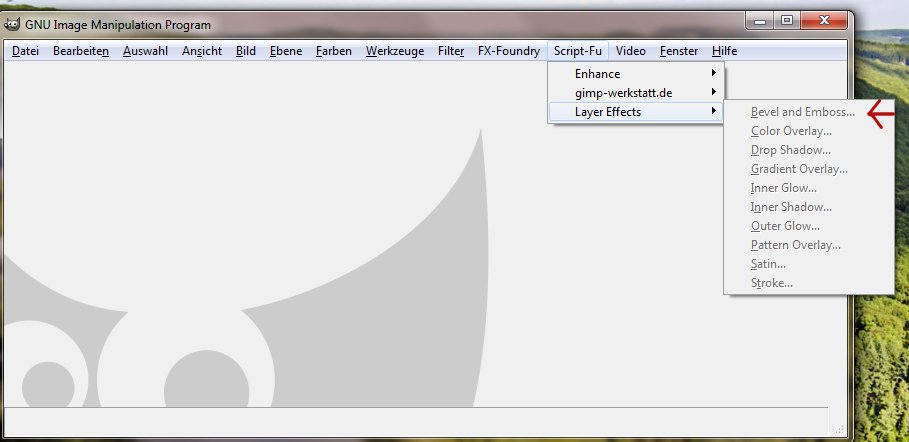The image size is (909, 442).
Task: Open the Filter menu
Action: [x=451, y=51]
